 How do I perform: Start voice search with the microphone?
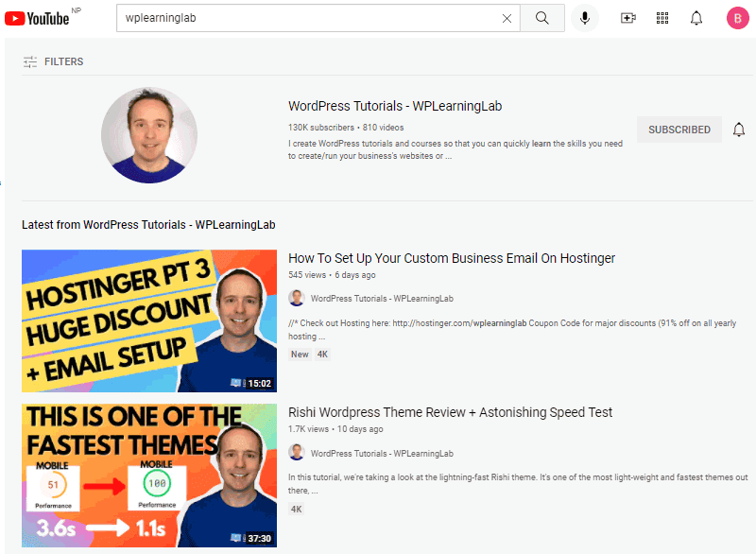tap(585, 18)
